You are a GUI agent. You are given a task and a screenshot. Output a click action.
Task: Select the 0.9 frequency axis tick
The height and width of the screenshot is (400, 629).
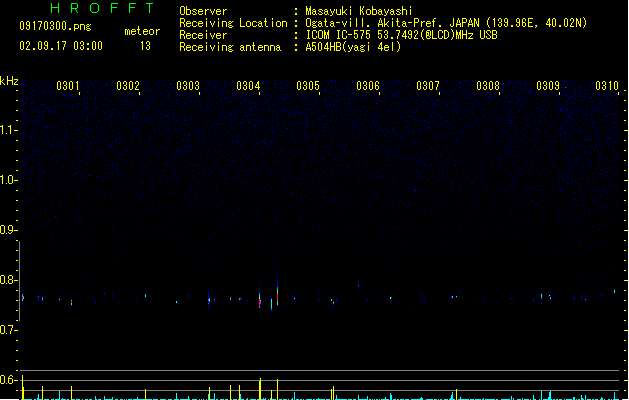pos(8,230)
